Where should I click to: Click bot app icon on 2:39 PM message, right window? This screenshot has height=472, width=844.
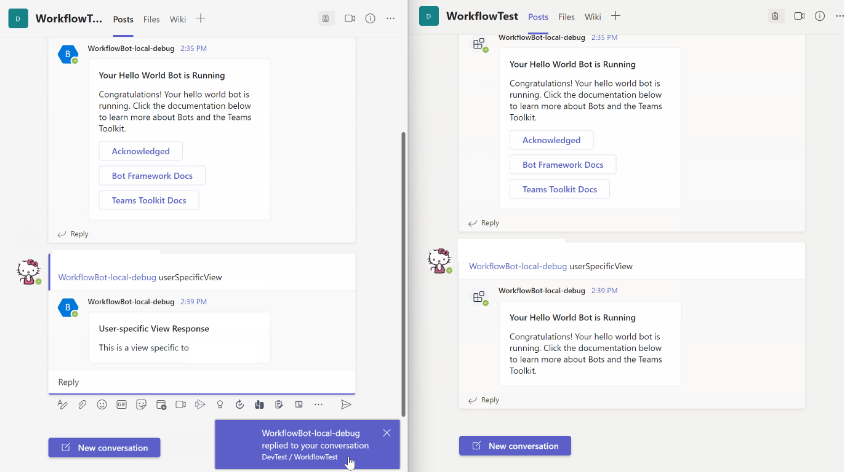click(x=479, y=297)
